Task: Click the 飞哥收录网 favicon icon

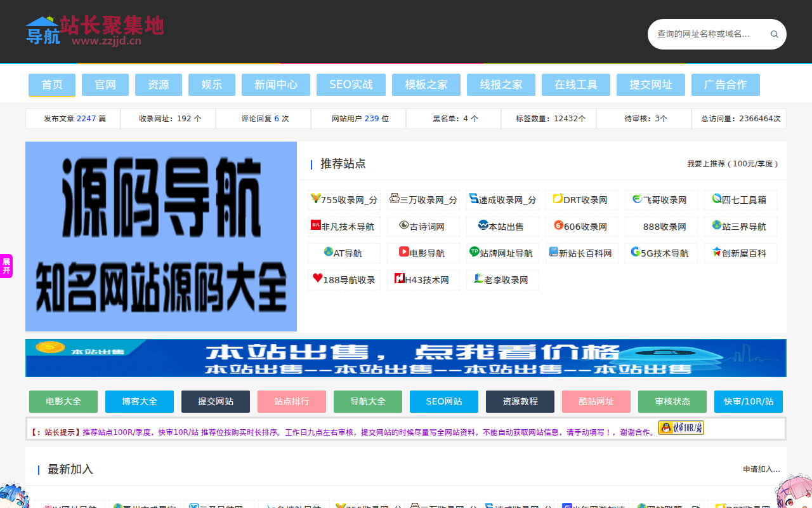Action: tap(638, 199)
